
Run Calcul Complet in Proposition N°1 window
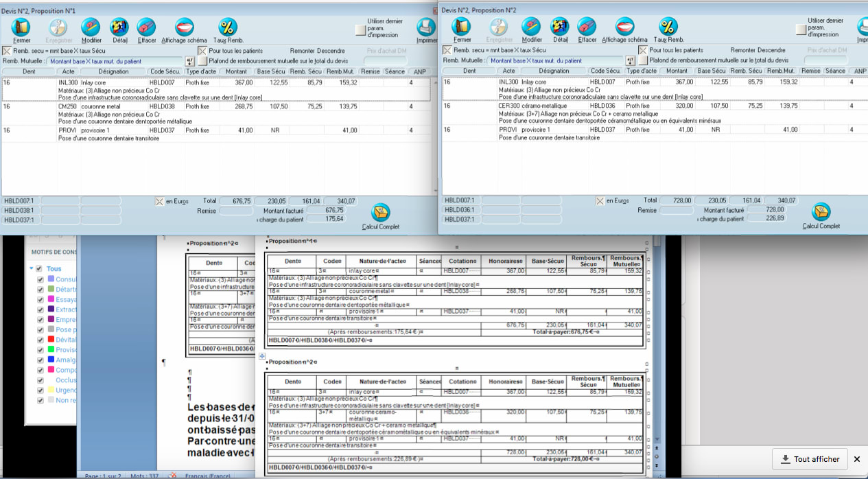coord(381,212)
